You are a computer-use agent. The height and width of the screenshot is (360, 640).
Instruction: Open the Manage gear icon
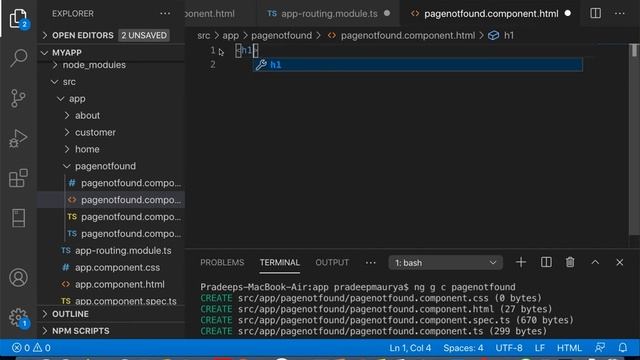tap(18, 317)
